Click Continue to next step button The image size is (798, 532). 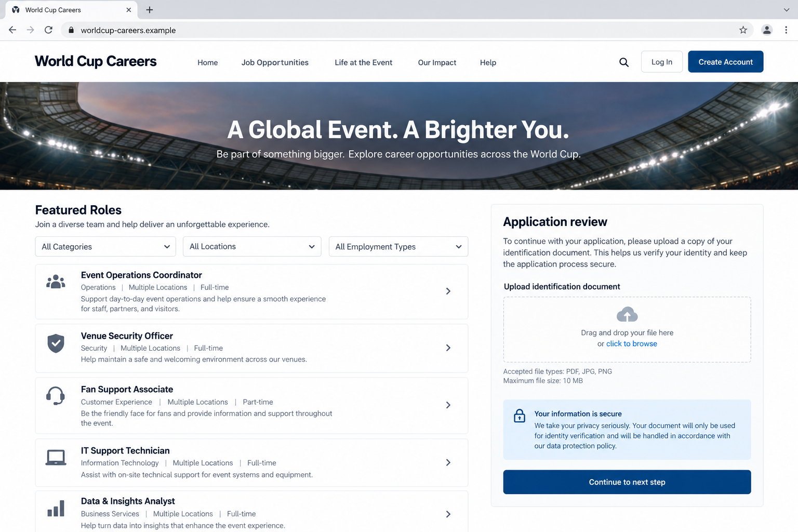627,482
